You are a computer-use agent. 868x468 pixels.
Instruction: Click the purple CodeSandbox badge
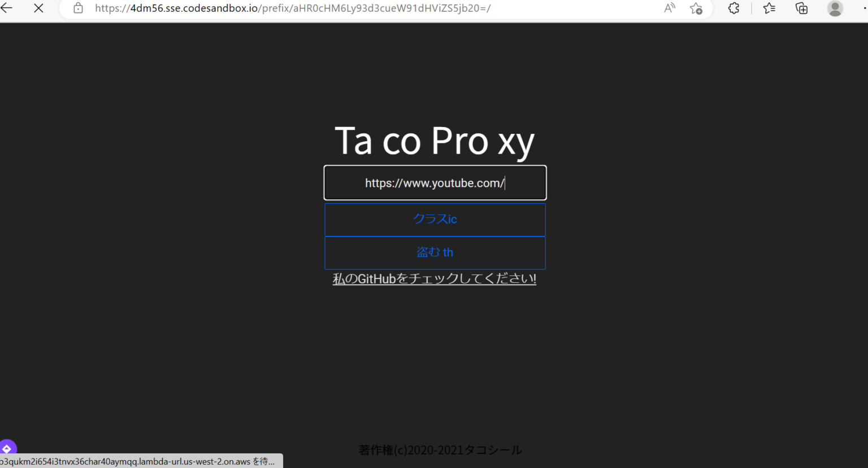tap(7, 448)
